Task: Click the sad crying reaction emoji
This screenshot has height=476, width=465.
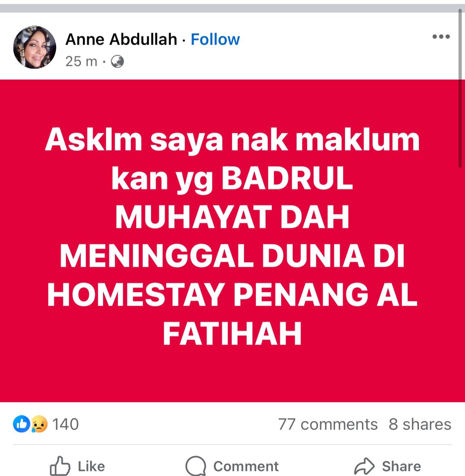Action: pyautogui.click(x=39, y=424)
